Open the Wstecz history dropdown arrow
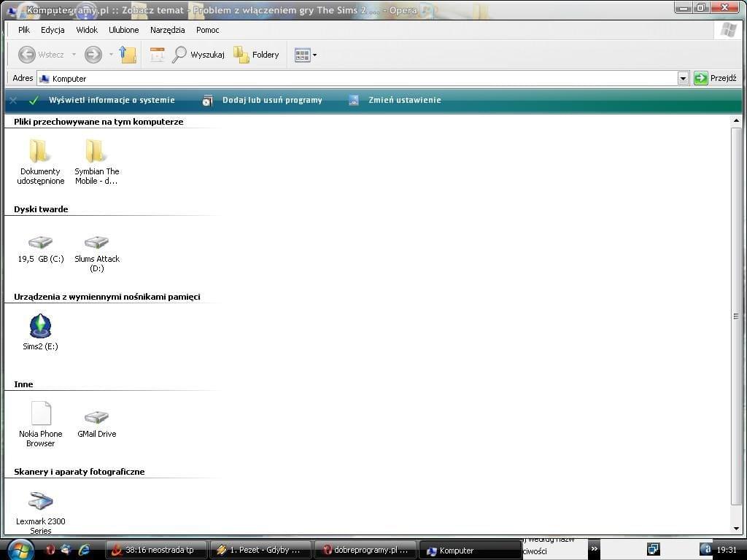 (x=74, y=55)
